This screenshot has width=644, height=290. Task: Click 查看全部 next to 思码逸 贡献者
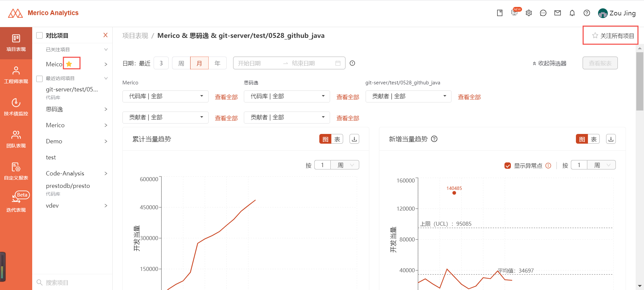tap(348, 118)
